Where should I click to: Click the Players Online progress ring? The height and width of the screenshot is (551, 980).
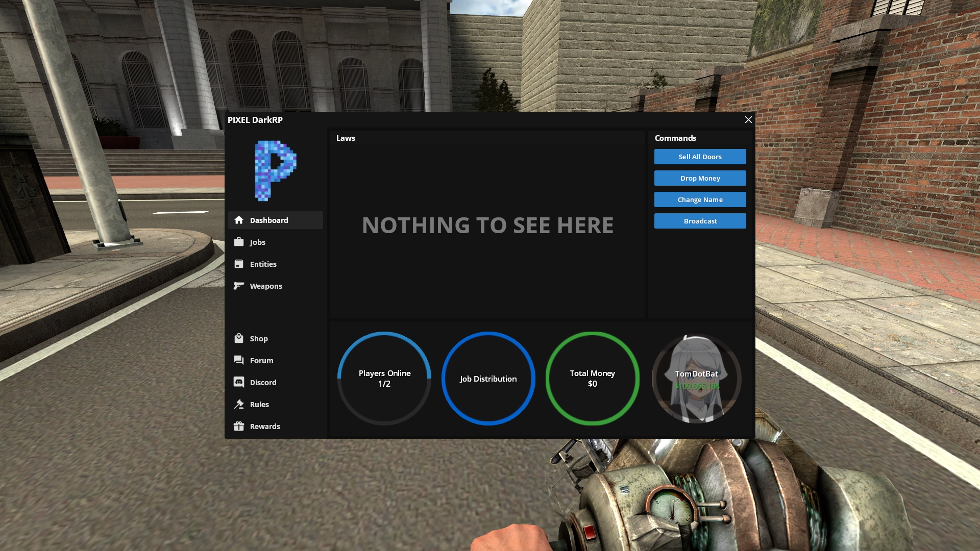pyautogui.click(x=384, y=378)
